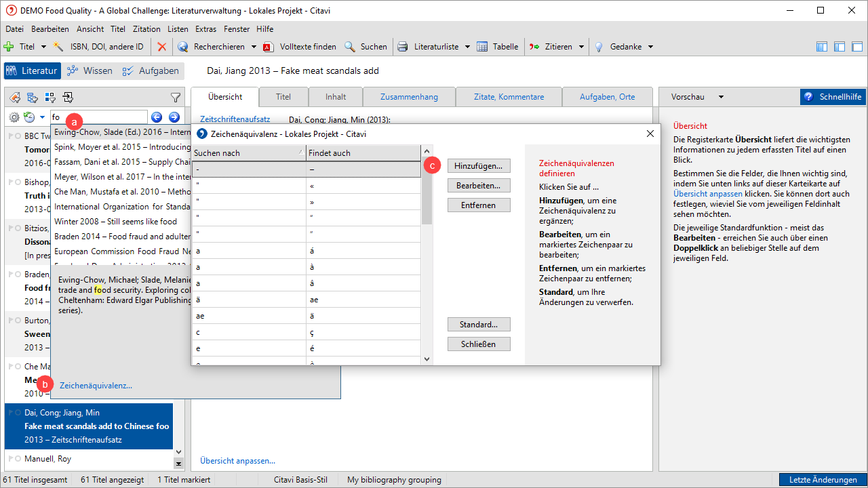
Task: Open search settings gear icon
Action: (x=14, y=117)
